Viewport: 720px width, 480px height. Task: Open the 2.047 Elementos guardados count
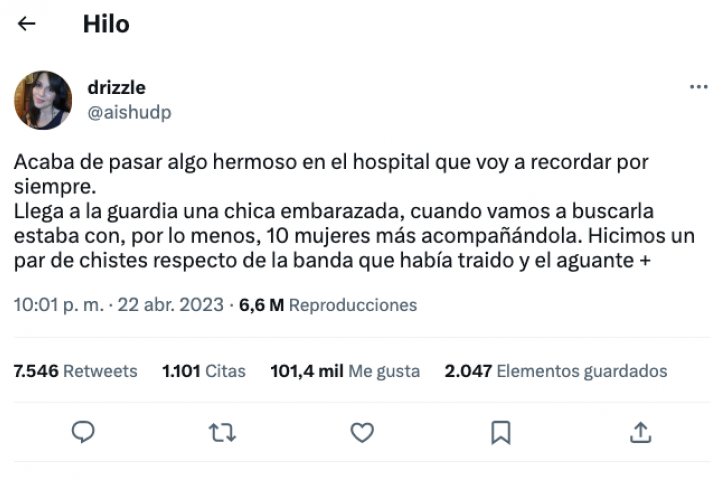[x=556, y=371]
